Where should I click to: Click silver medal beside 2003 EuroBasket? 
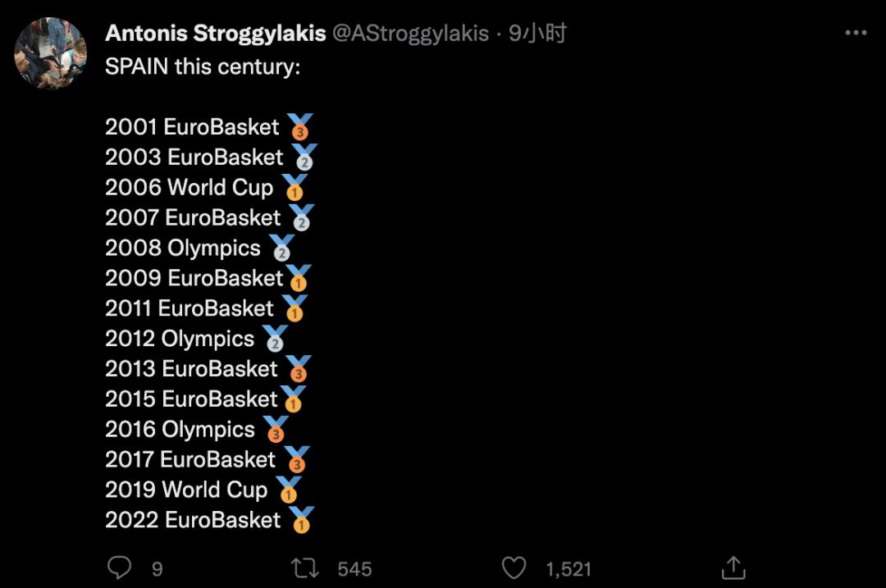304,157
